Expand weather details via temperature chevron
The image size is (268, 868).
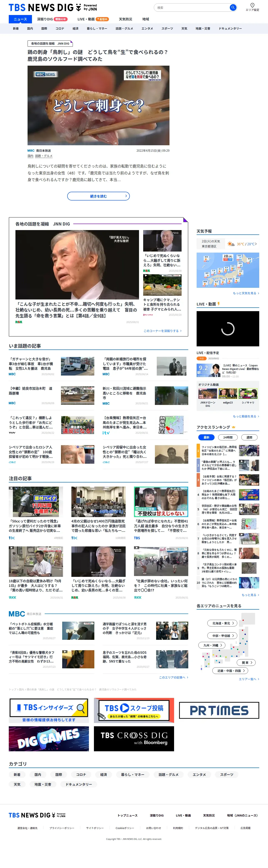tap(256, 244)
